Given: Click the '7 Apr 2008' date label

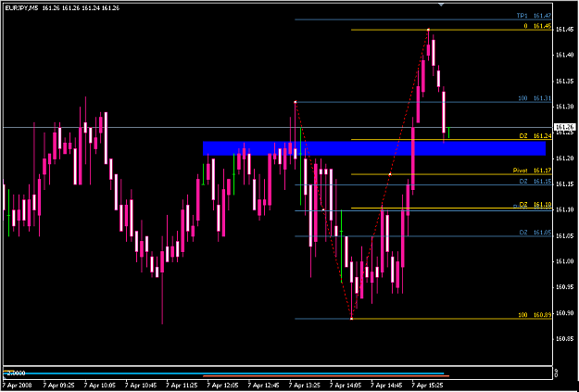Looking at the screenshot, I should [18, 385].
